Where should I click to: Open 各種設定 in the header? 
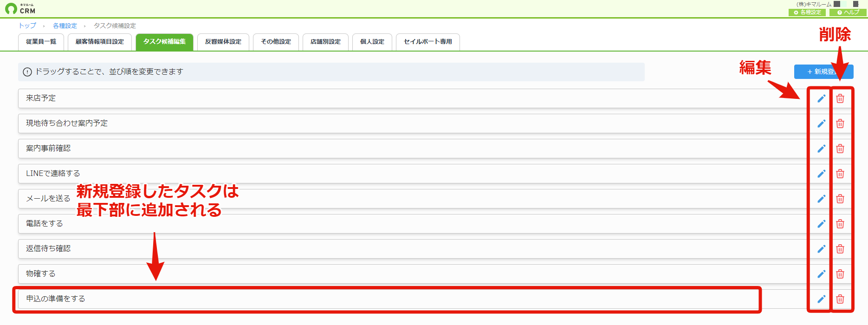click(x=807, y=13)
